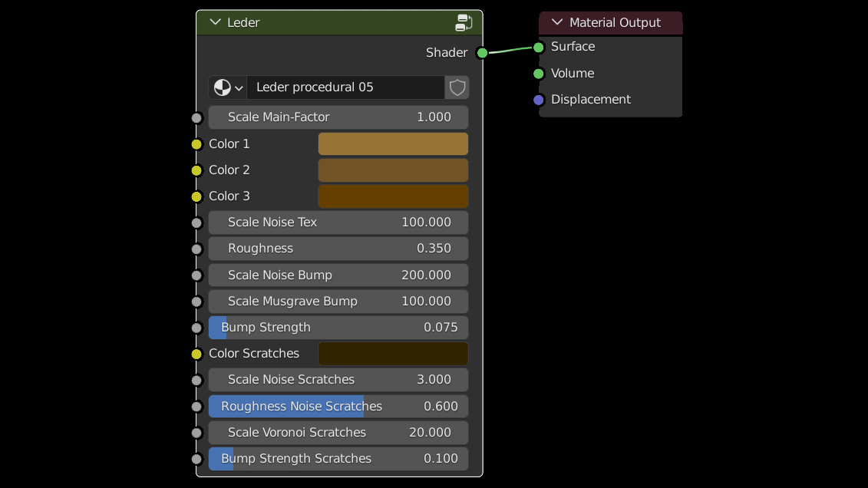Click the Bump Strength slider

click(338, 328)
